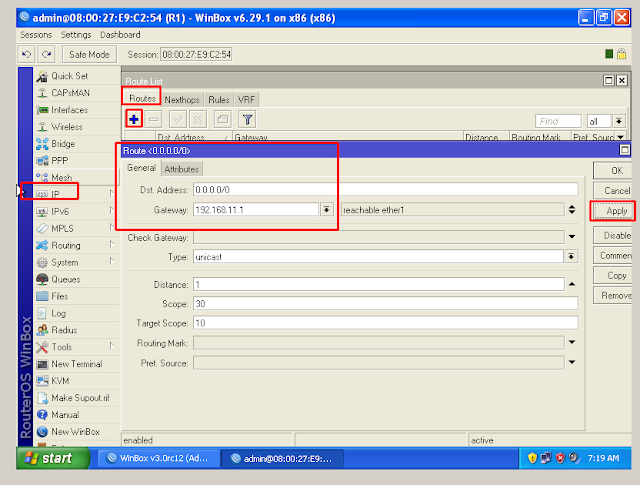Expand the Pref. Source option

point(572,362)
